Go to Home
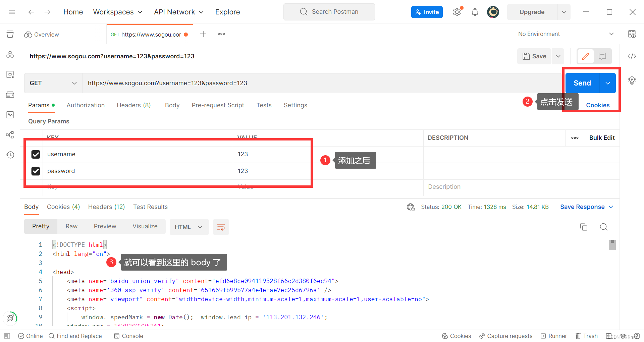The height and width of the screenshot is (342, 644). pos(73,12)
